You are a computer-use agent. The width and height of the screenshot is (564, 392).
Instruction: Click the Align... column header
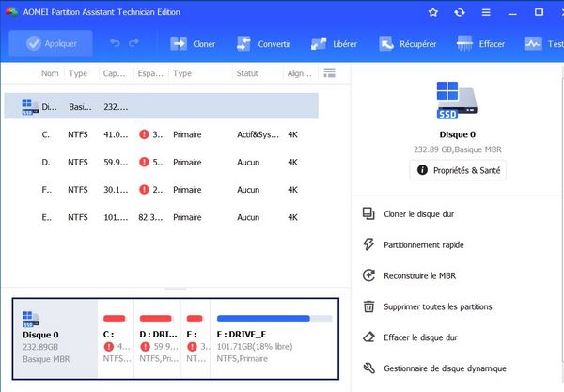click(x=299, y=73)
